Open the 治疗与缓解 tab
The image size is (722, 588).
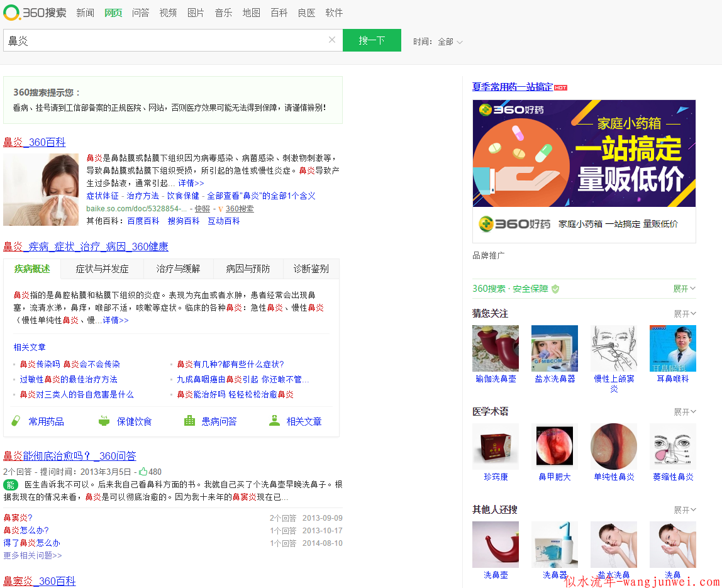[x=178, y=269]
